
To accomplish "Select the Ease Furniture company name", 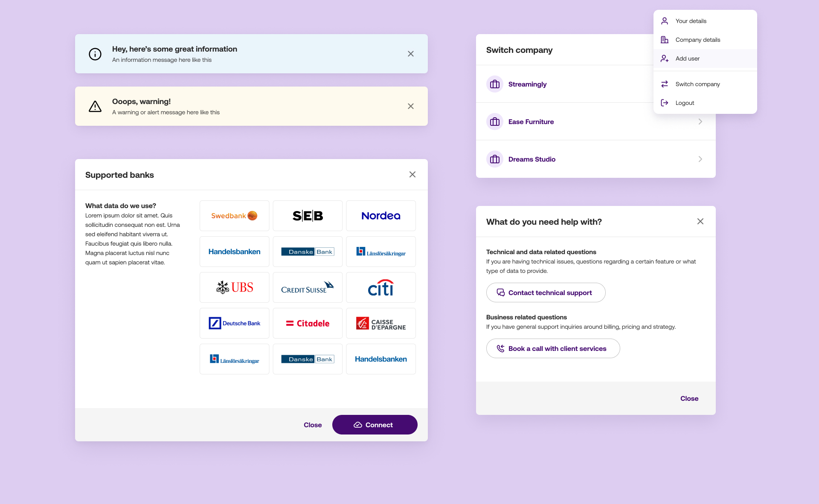I will click(531, 122).
